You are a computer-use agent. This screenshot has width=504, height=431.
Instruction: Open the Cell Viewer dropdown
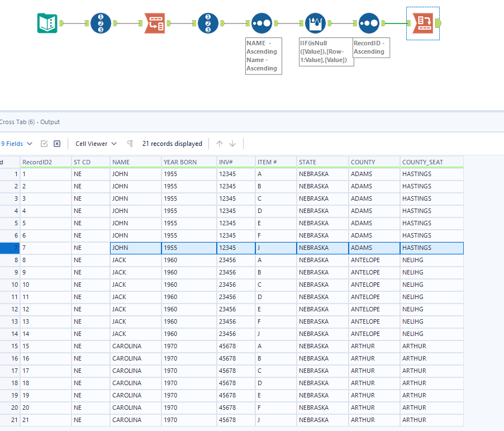(95, 144)
